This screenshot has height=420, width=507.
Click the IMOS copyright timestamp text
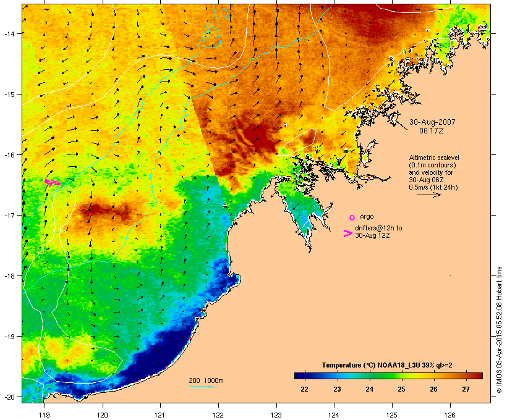click(x=499, y=330)
